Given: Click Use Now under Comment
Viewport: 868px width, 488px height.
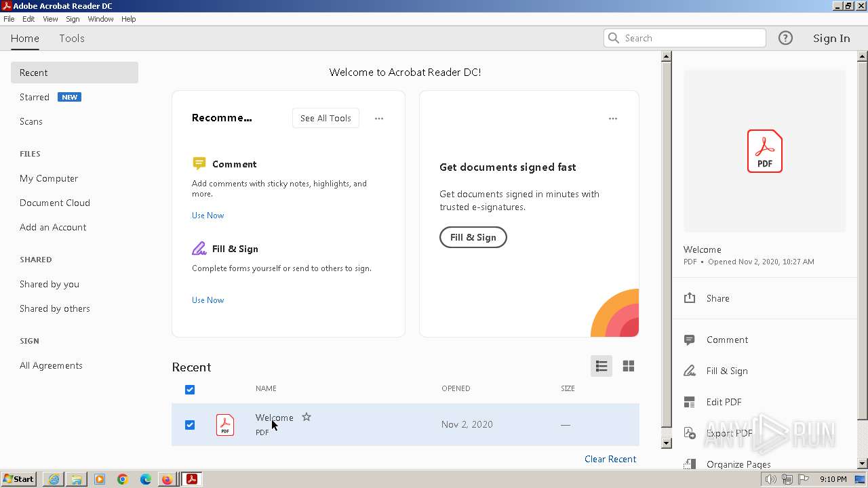Looking at the screenshot, I should click(x=208, y=215).
